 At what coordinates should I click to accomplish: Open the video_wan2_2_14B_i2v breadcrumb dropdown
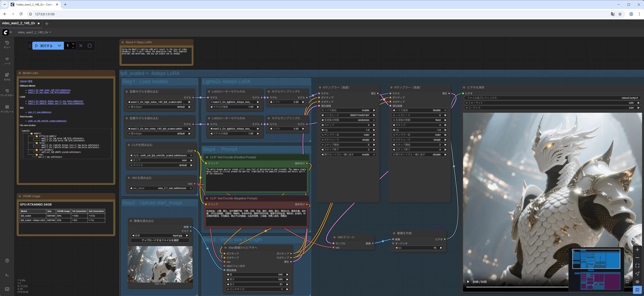coord(34,32)
